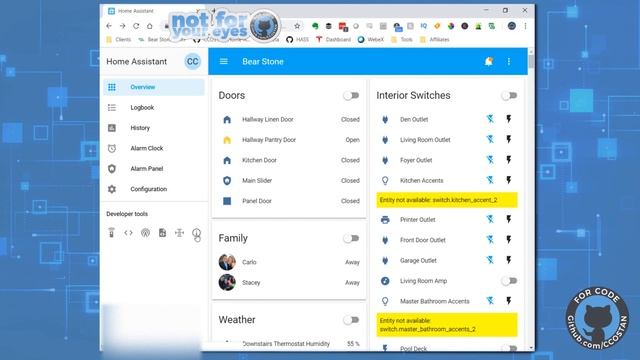
Task: Open Configuration from the sidebar
Action: (153, 189)
